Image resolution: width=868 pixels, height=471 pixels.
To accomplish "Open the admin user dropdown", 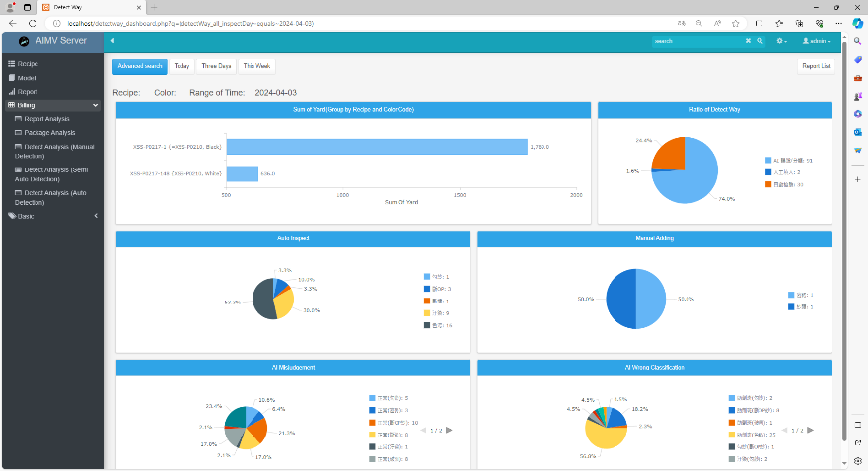I will (817, 41).
